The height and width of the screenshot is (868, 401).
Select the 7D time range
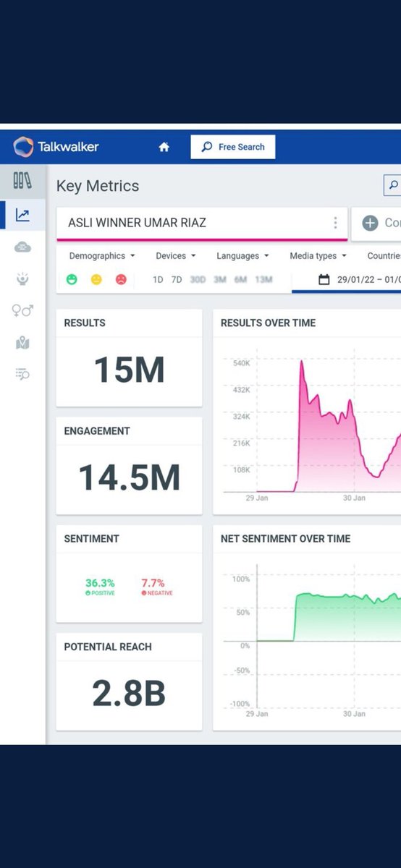click(x=177, y=279)
